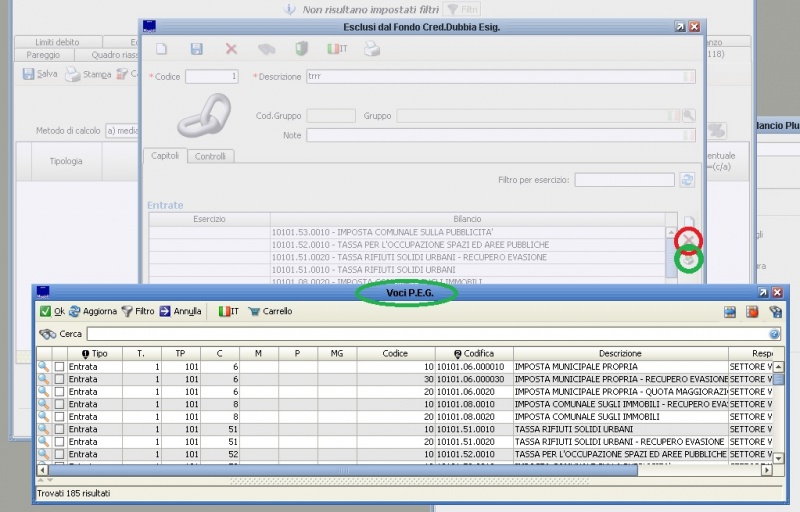Click the Ok button in Voci P.E.G.
Viewport: 800px width, 512px height.
(52, 311)
